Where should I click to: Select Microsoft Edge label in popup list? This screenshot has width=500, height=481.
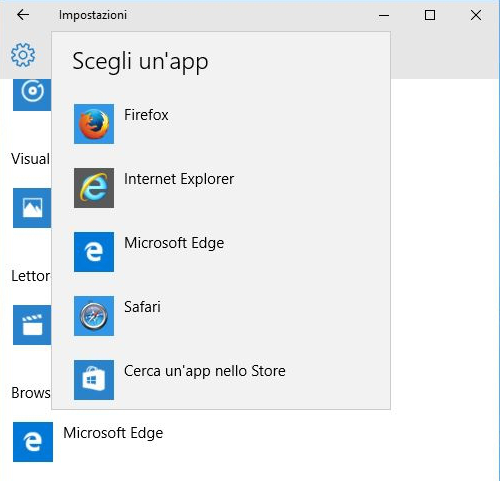[174, 243]
